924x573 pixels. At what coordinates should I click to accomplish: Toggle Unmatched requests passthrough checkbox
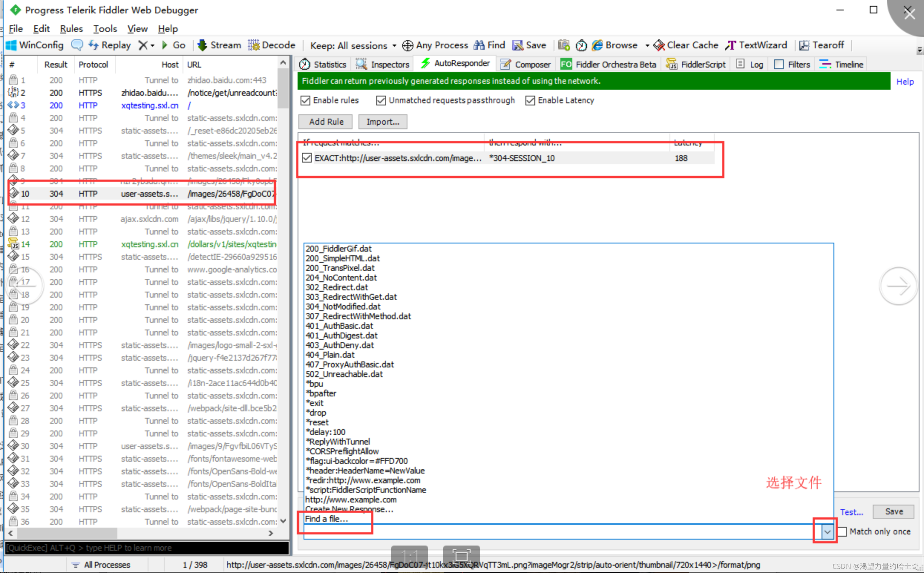click(380, 100)
